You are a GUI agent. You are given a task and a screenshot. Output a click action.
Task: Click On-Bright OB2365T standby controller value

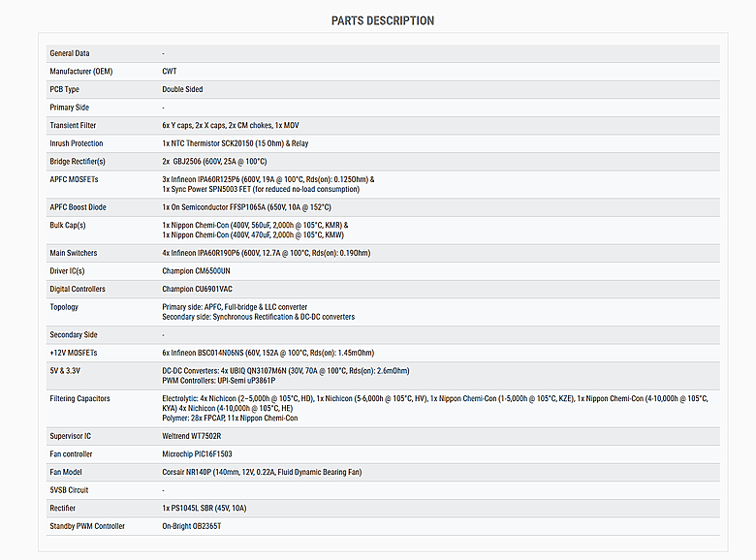[192, 526]
